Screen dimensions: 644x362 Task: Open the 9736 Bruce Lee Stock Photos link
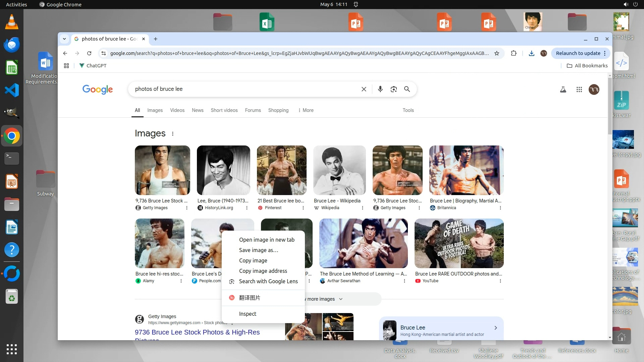pos(197,332)
